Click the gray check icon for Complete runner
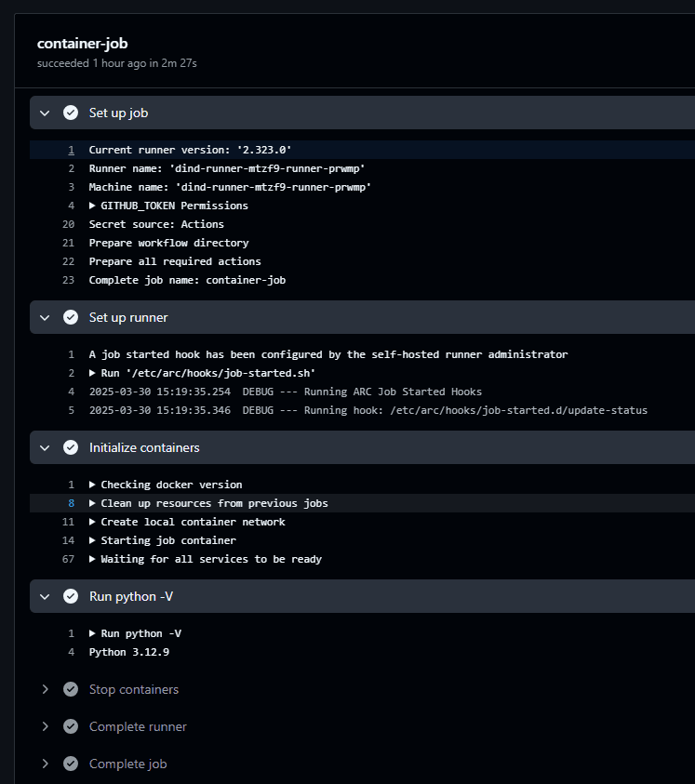 click(71, 726)
